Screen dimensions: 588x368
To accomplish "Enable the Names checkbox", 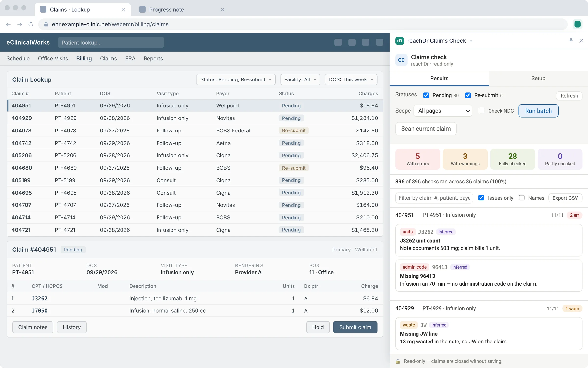I will 522,198.
